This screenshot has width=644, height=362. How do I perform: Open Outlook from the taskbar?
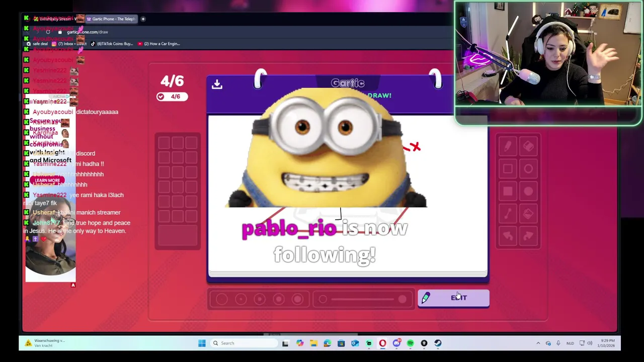[355, 343]
